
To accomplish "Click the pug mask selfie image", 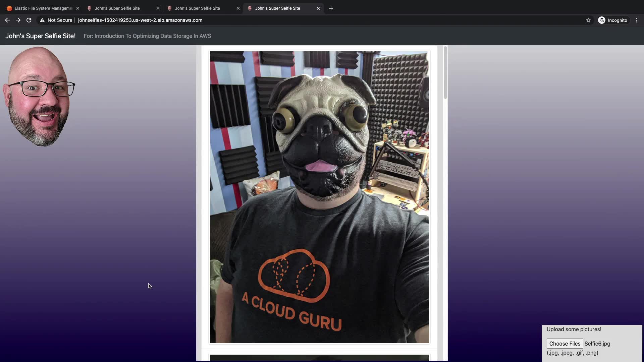I will [319, 197].
